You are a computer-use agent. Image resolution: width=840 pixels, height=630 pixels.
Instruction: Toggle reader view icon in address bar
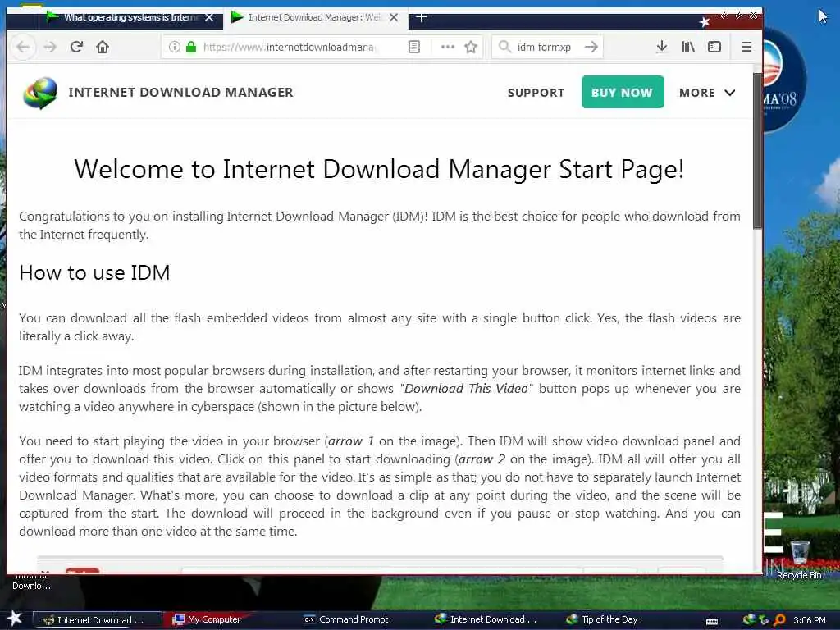(x=414, y=47)
